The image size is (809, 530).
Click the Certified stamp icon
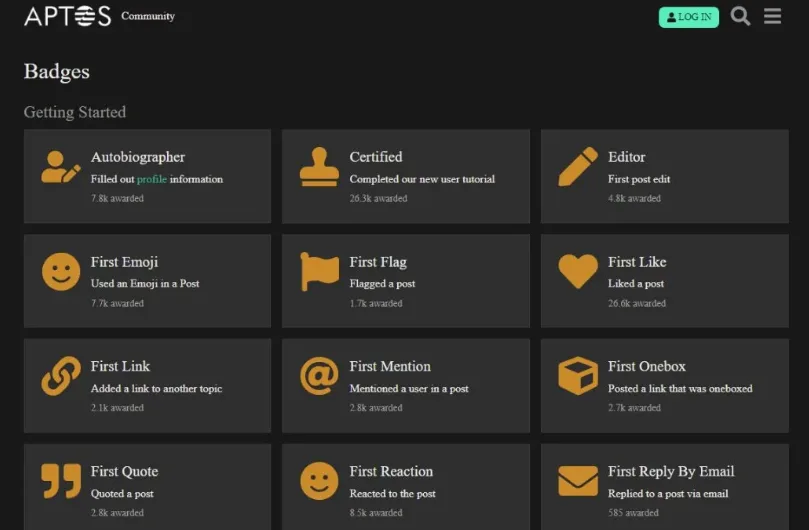tap(319, 167)
